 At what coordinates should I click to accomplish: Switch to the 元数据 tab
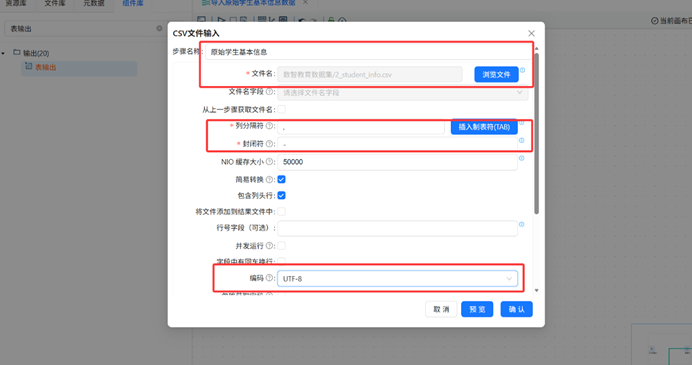(x=94, y=3)
